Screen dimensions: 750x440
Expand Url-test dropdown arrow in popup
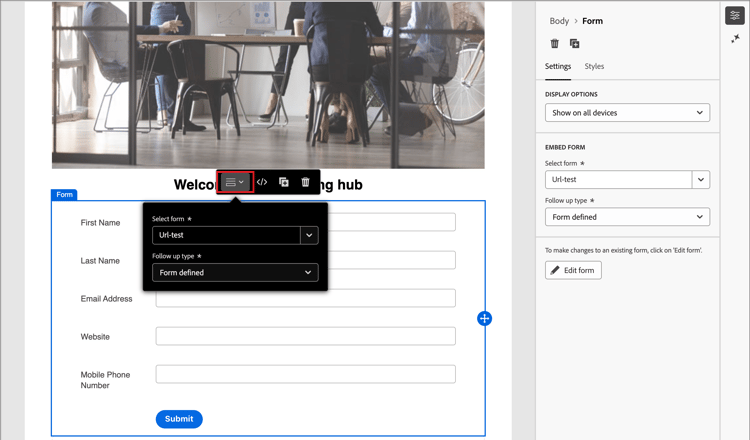coord(309,235)
